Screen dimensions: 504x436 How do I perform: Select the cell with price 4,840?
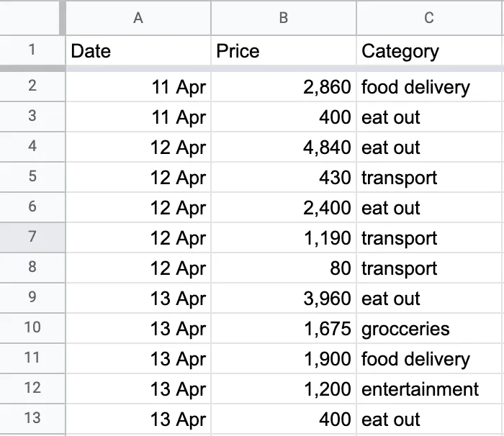(284, 147)
